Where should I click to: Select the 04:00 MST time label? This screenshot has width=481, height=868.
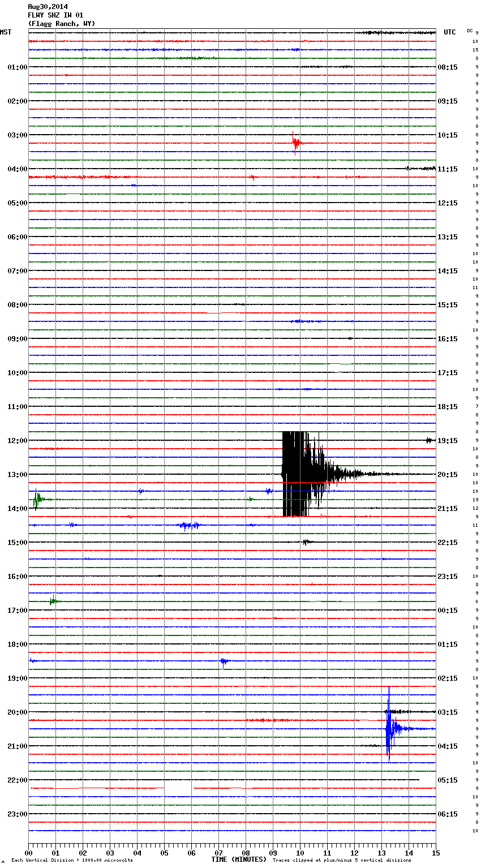click(18, 169)
